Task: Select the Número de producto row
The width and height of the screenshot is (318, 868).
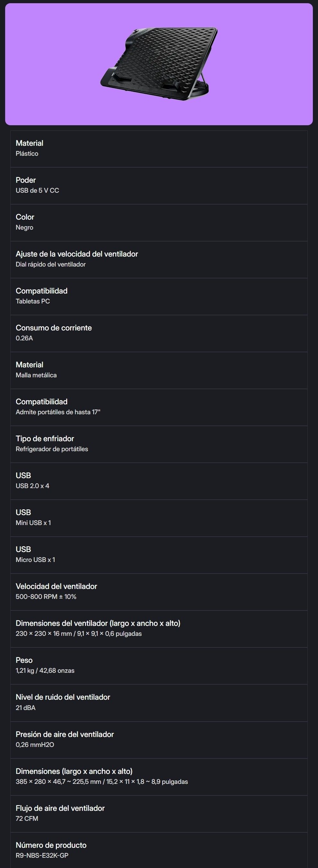Action: pyautogui.click(x=159, y=850)
